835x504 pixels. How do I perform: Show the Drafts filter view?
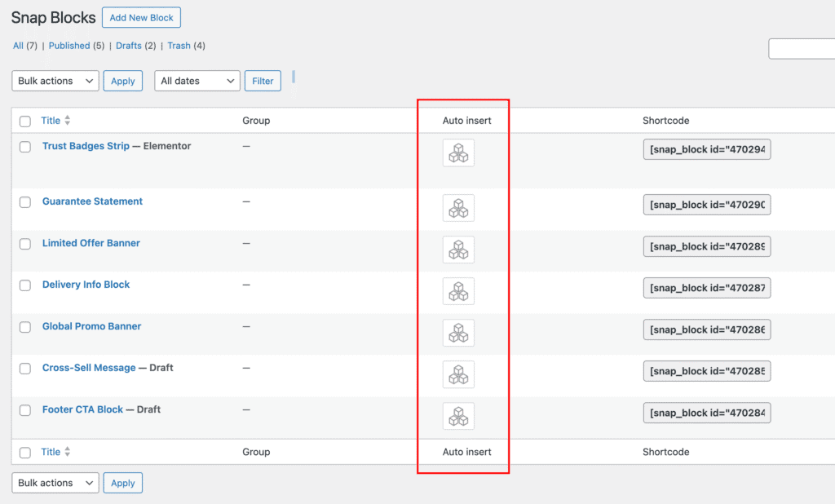(x=129, y=46)
